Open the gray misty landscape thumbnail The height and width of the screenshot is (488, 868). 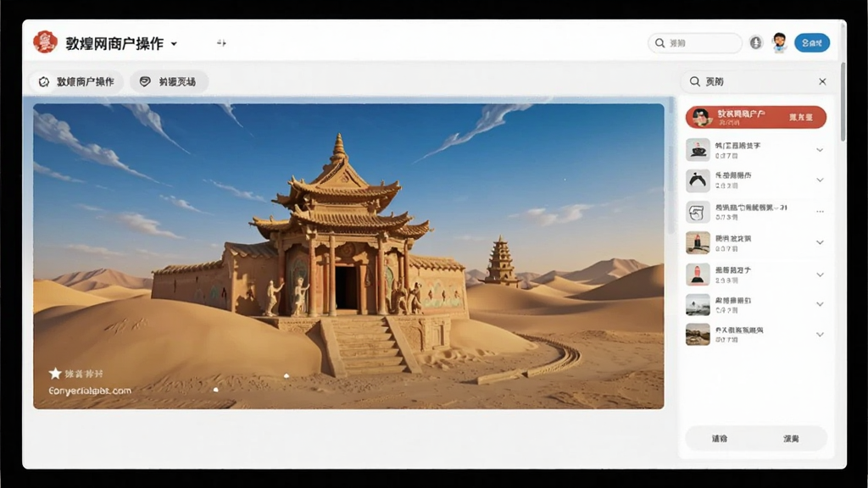[698, 305]
